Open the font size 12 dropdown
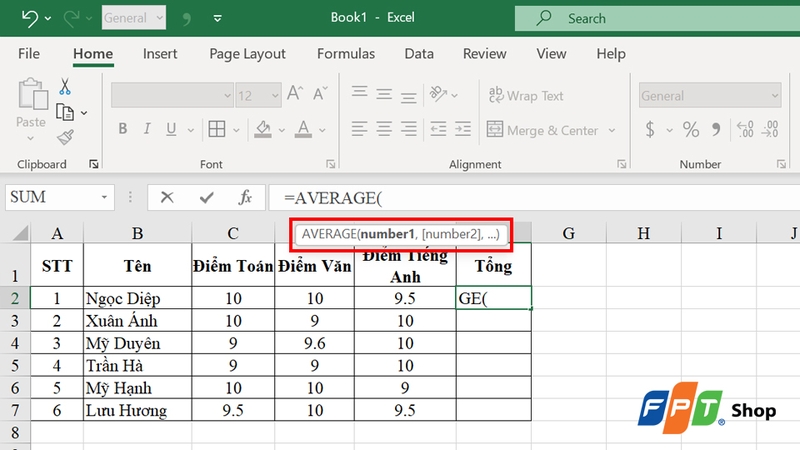This screenshot has height=450, width=800. click(x=258, y=95)
